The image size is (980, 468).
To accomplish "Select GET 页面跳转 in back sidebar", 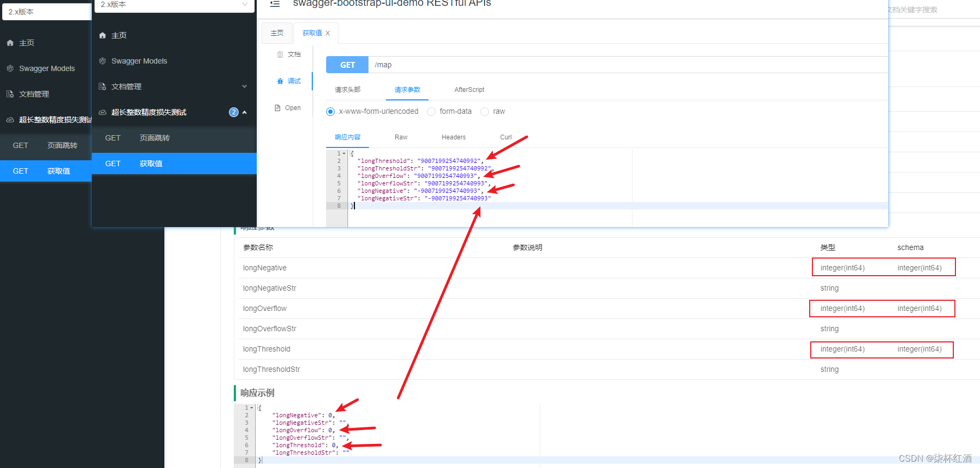I will pyautogui.click(x=46, y=145).
